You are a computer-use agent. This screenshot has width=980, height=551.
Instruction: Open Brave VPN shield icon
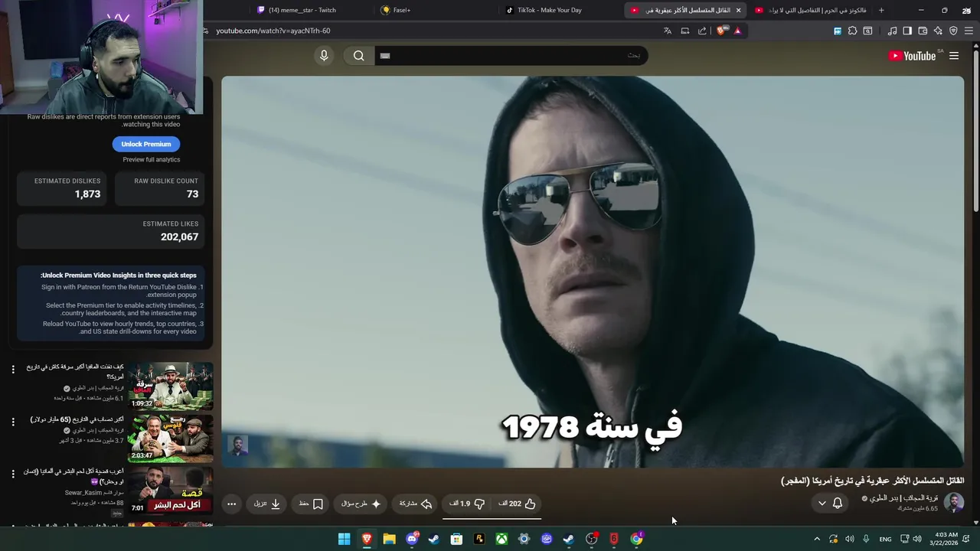953,31
